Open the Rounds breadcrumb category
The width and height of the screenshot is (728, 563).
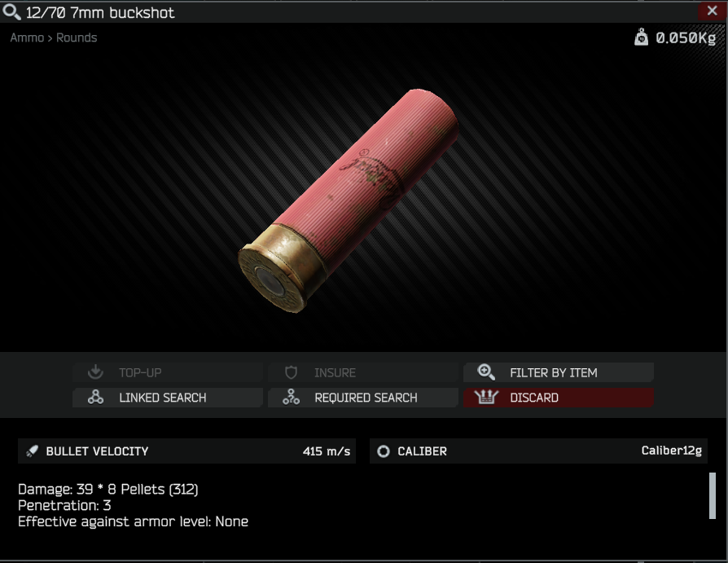tap(77, 37)
